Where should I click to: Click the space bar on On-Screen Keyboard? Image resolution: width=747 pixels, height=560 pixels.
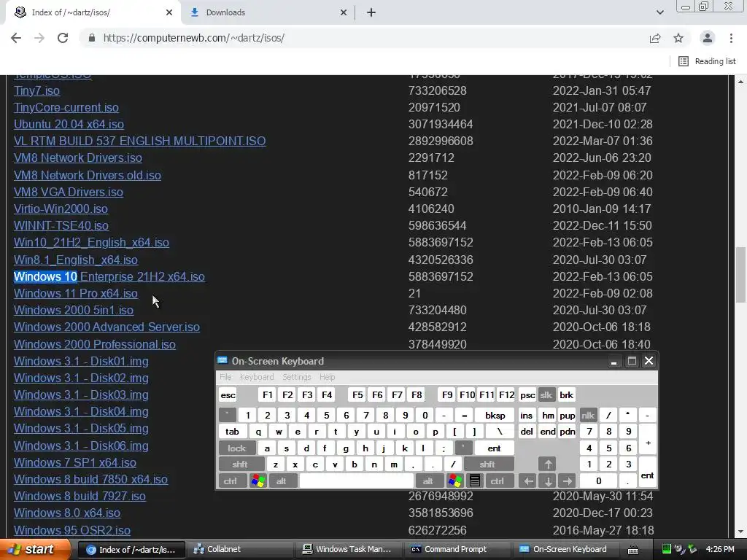click(356, 481)
